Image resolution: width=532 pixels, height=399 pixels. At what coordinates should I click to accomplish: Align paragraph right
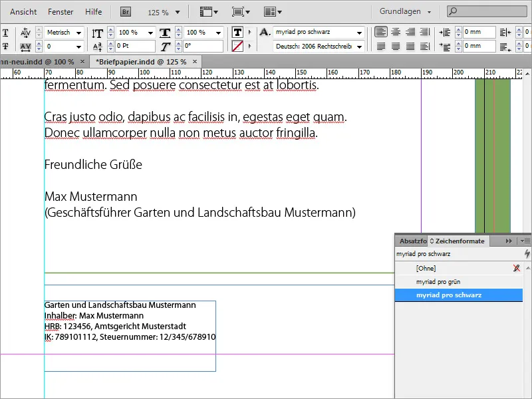pyautogui.click(x=410, y=32)
